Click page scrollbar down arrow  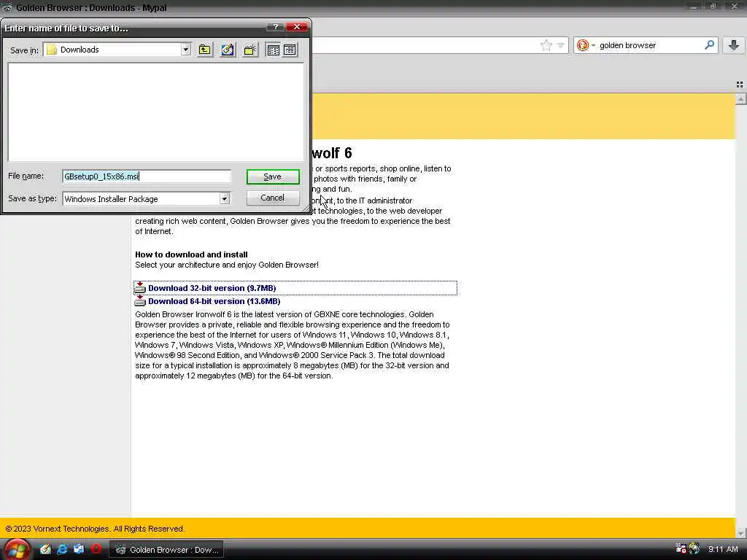[x=741, y=533]
